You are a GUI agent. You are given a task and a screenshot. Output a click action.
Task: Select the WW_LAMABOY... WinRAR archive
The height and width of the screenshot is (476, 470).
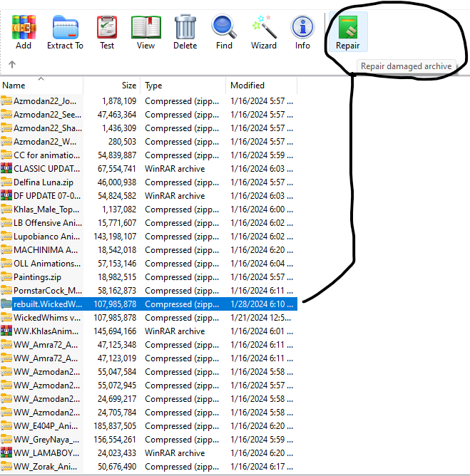pyautogui.click(x=148, y=453)
